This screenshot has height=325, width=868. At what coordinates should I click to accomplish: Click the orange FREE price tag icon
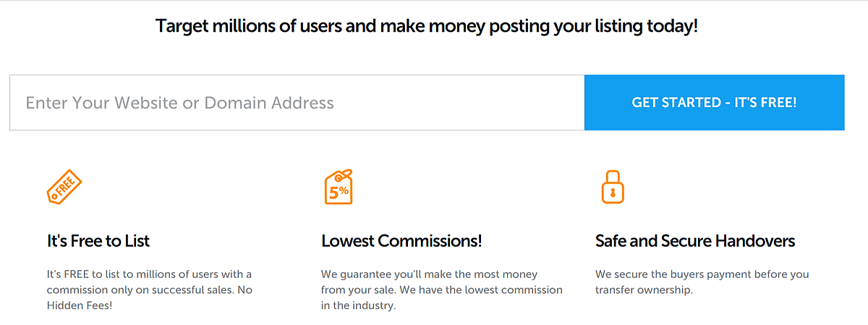click(64, 187)
